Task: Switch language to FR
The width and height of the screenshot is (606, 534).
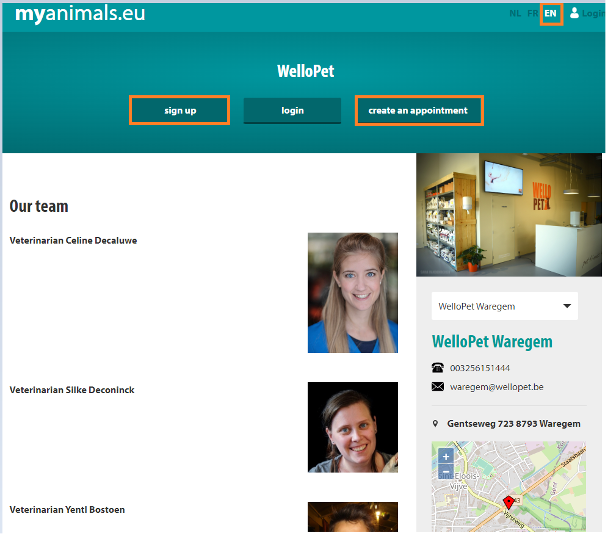Action: click(533, 14)
